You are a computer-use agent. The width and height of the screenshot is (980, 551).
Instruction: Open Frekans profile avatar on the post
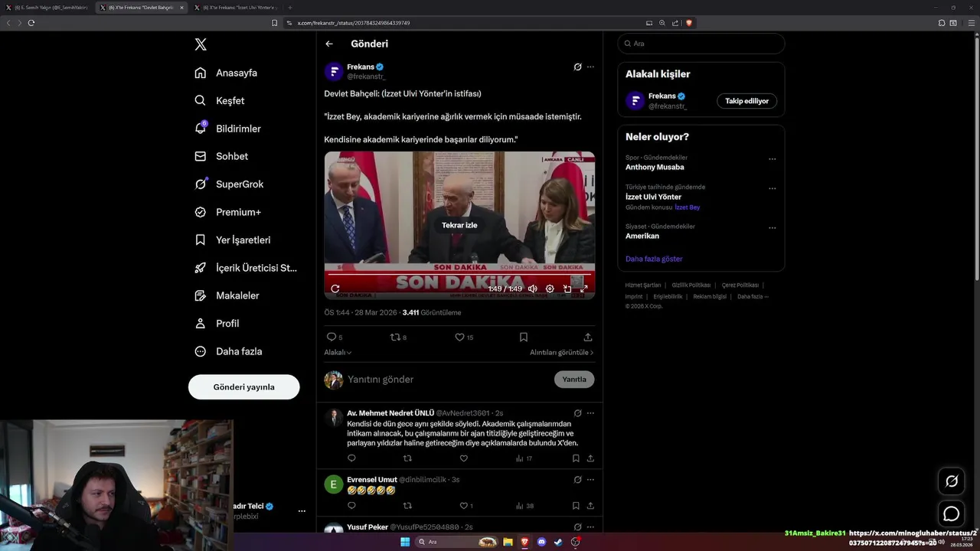(x=334, y=72)
